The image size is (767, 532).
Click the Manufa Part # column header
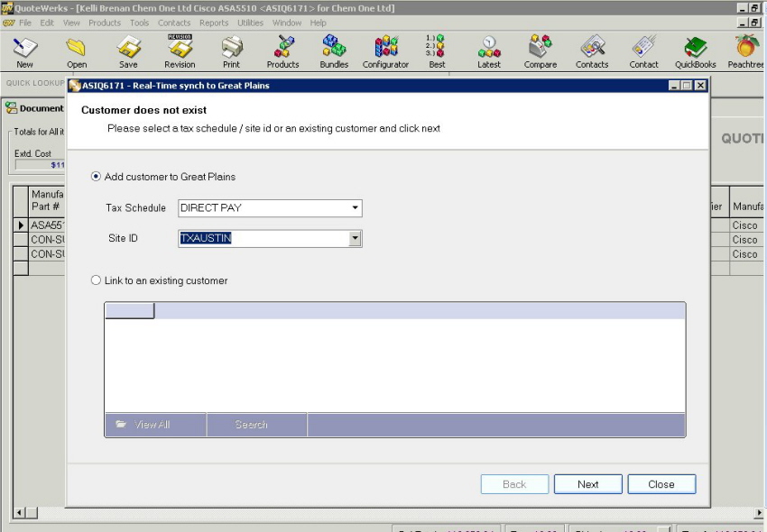pyautogui.click(x=48, y=200)
